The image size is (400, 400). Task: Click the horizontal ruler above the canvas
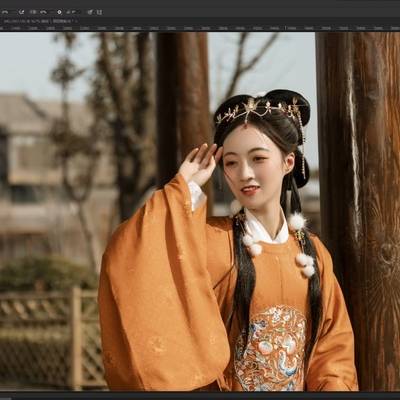click(x=200, y=29)
